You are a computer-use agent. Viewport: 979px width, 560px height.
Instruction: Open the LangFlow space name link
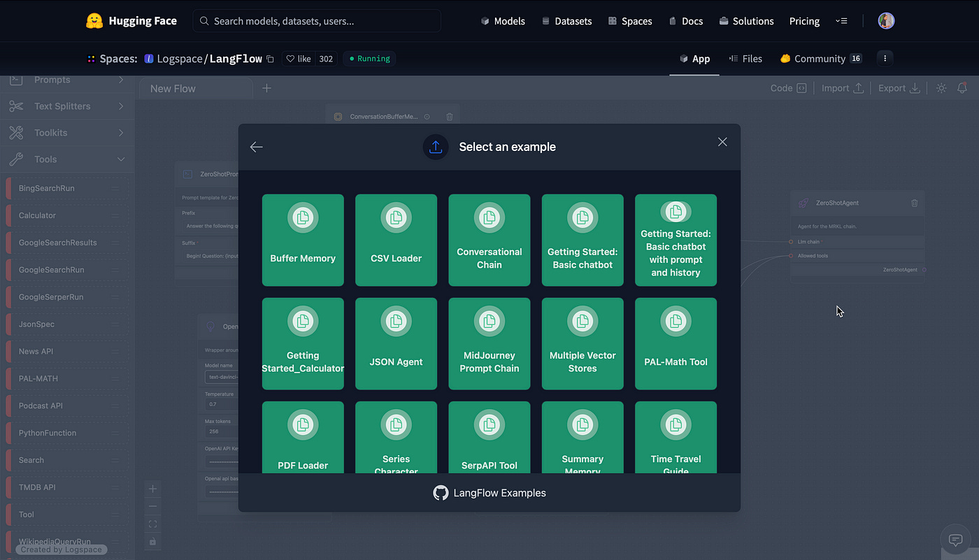236,59
